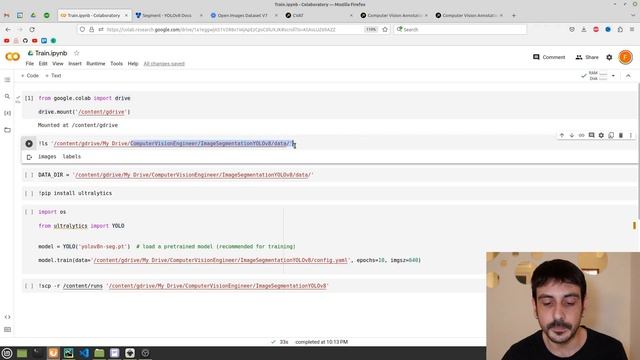This screenshot has height=360, width=640.
Task: Bookmark this page with star icon
Action: 385,29
